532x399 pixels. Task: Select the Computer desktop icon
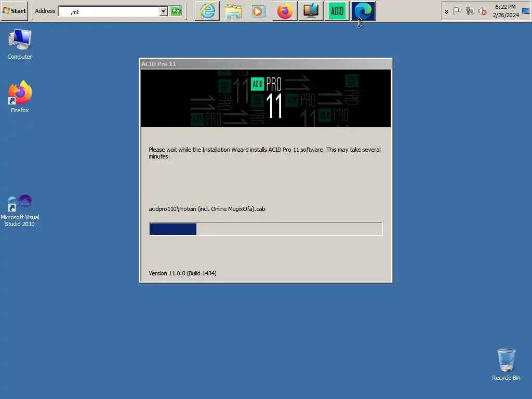click(20, 44)
